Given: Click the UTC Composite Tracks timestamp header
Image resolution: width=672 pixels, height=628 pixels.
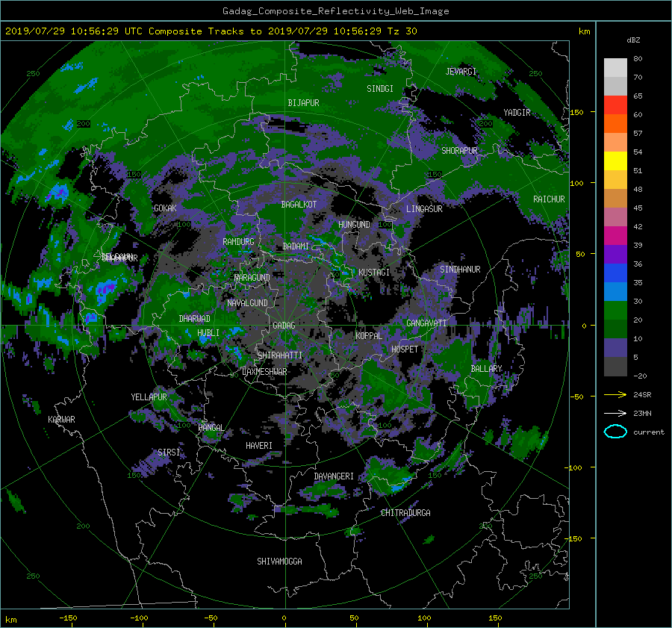Looking at the screenshot, I should pos(211,31).
